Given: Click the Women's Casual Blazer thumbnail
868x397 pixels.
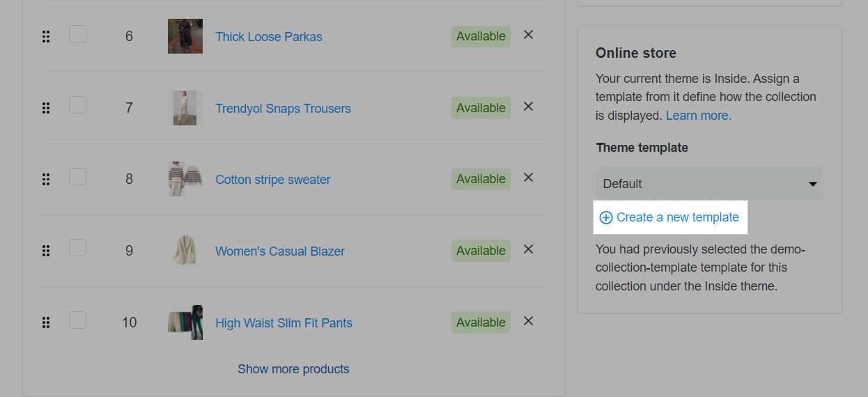Looking at the screenshot, I should (x=185, y=251).
